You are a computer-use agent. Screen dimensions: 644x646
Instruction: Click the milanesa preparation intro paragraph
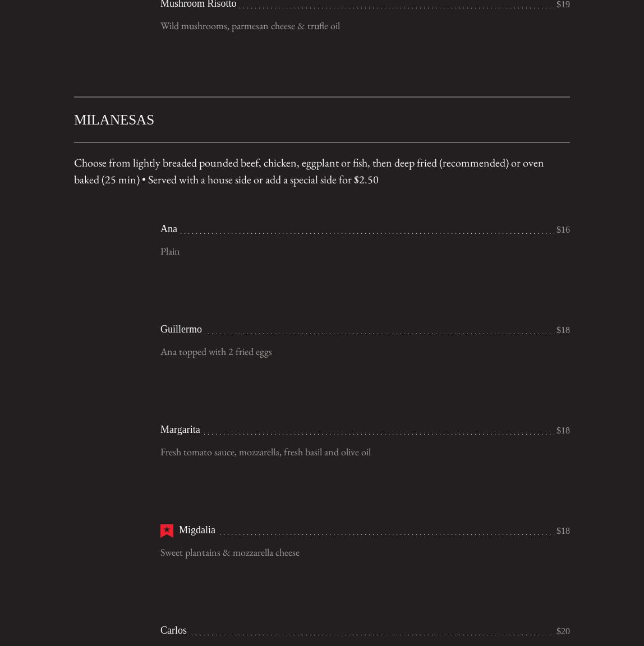pos(309,171)
